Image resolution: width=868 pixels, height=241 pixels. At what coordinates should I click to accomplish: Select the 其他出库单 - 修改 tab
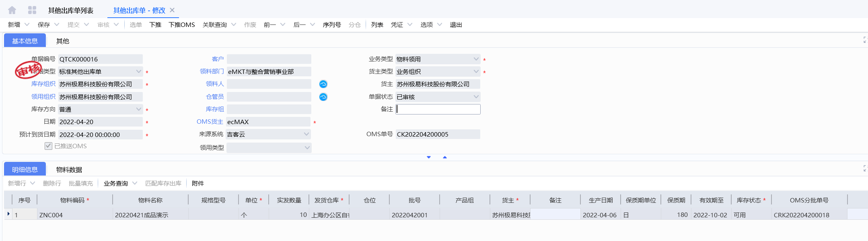click(x=139, y=10)
